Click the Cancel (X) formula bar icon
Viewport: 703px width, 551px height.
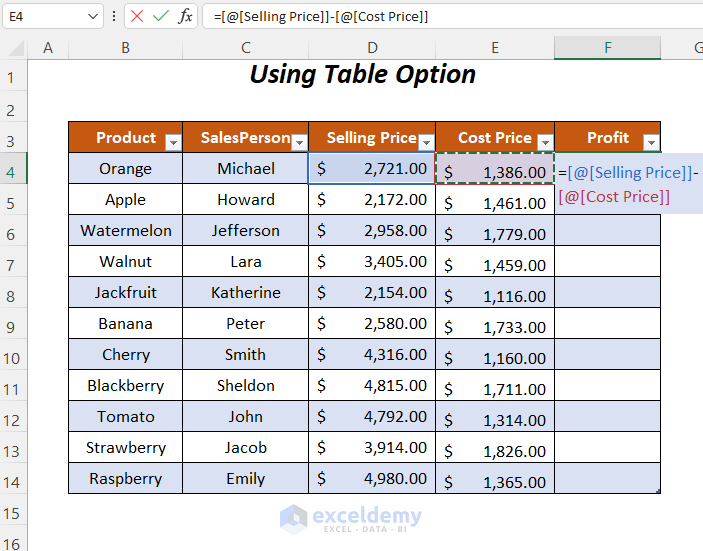pos(137,16)
